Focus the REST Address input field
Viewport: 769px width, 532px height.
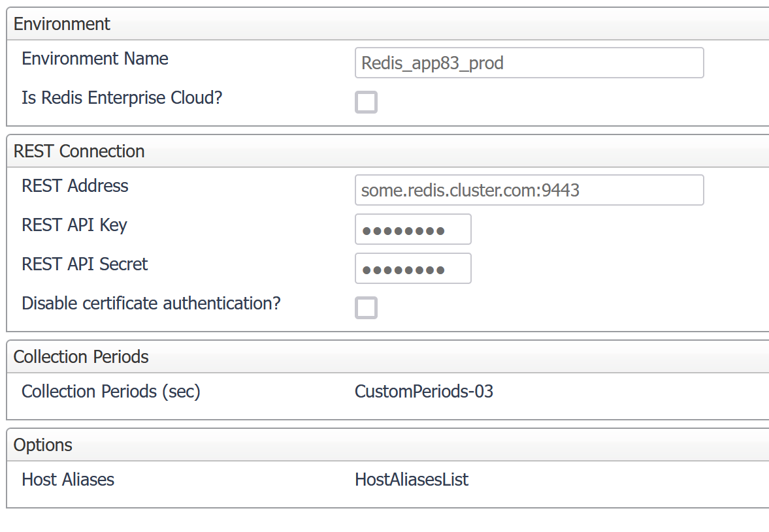[x=529, y=190]
